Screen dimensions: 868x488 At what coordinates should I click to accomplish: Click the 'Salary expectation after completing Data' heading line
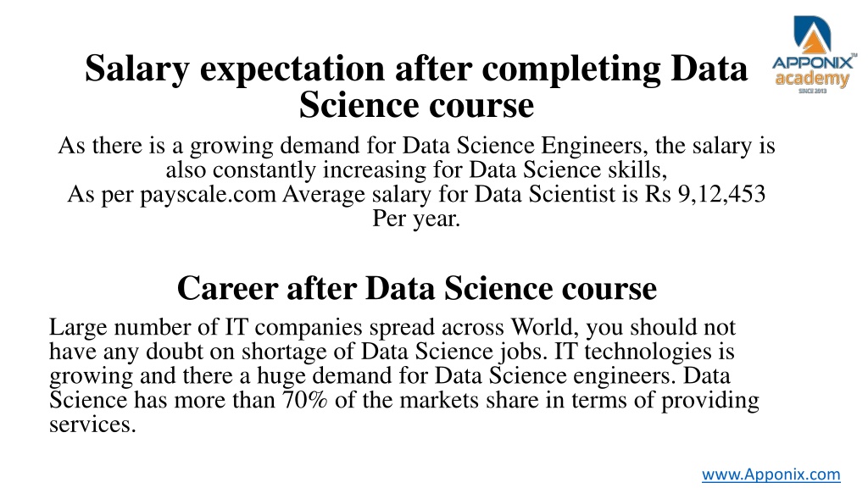pyautogui.click(x=416, y=69)
